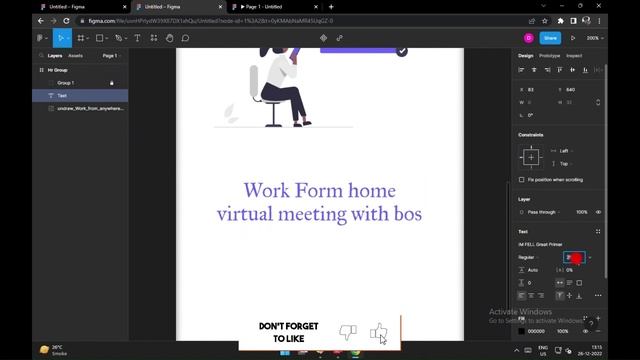Switch to the Design tab
640x360 pixels.
pos(525,56)
